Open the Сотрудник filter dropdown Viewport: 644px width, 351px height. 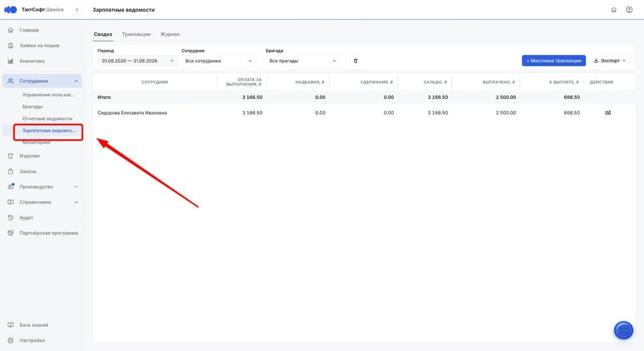(x=221, y=61)
